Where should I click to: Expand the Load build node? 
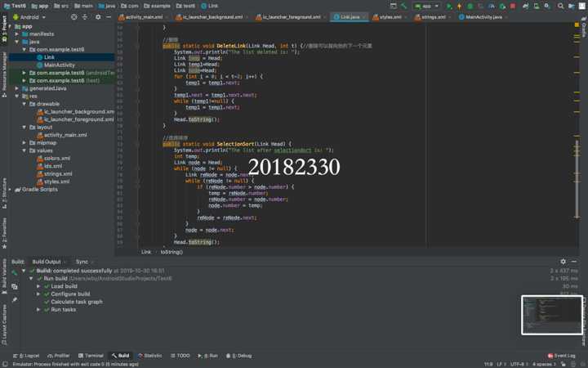click(38, 286)
